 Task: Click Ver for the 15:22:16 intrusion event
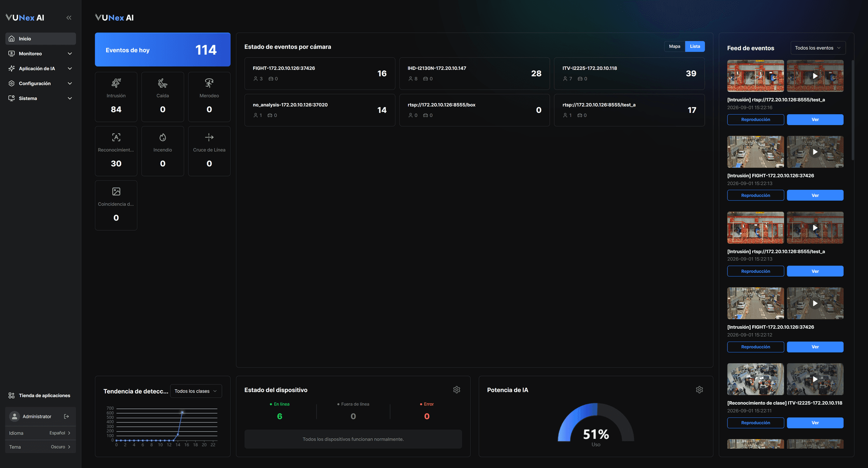815,120
